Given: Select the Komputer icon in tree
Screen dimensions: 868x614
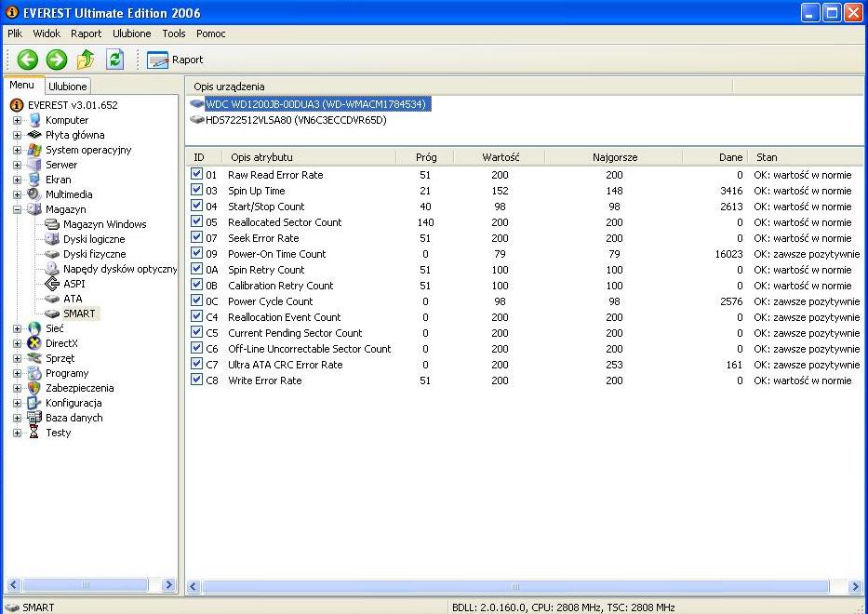Looking at the screenshot, I should pos(35,120).
